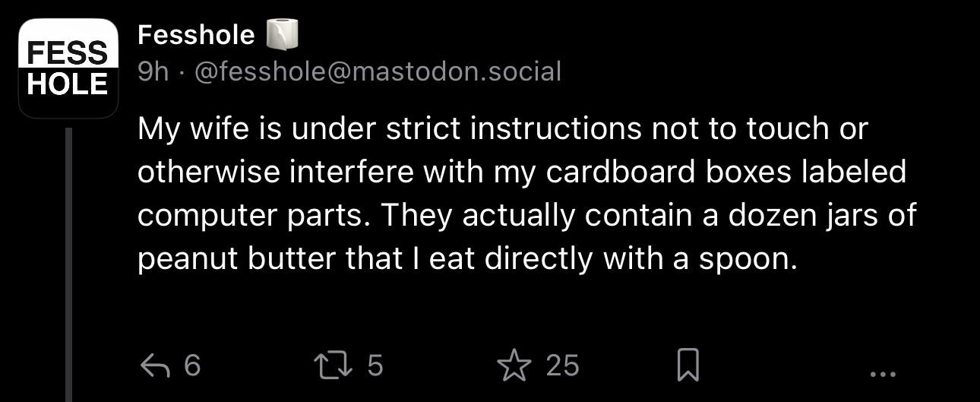The height and width of the screenshot is (402, 980).
Task: Click the toilet paper emoji beside Fesshole
Action: (282, 34)
